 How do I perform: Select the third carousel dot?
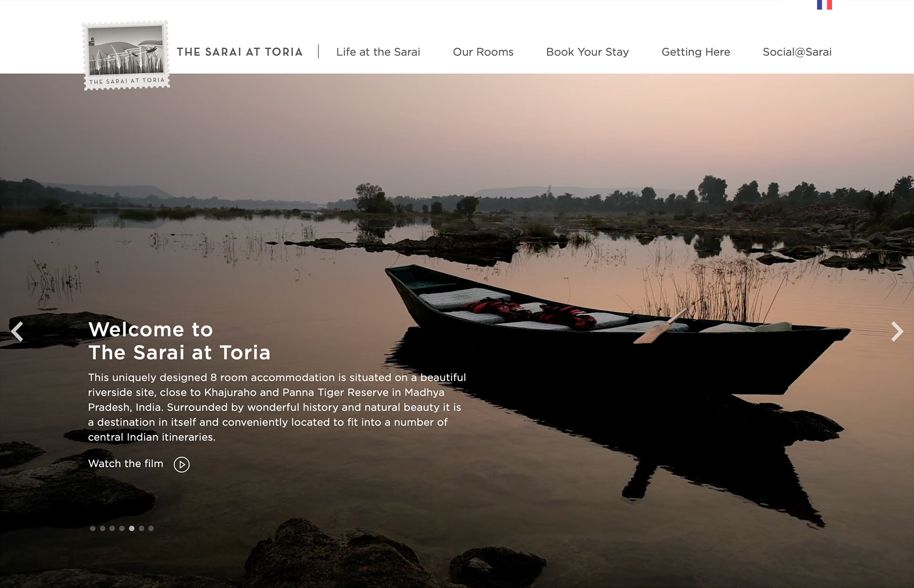coord(112,528)
